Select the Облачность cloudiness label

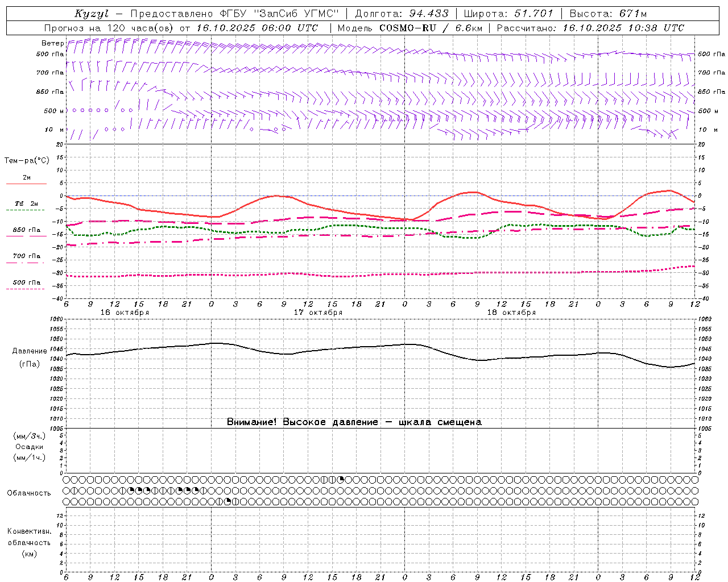(x=29, y=493)
